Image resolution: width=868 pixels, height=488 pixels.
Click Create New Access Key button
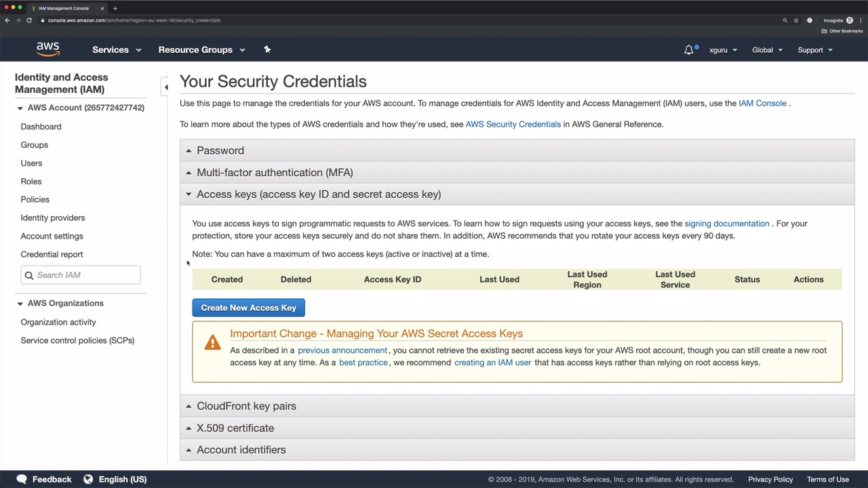point(248,308)
